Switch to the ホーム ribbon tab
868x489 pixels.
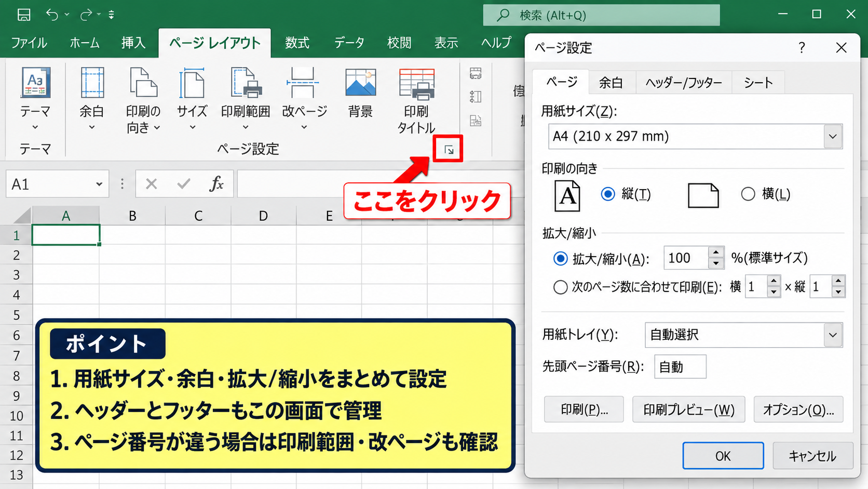tap(85, 43)
